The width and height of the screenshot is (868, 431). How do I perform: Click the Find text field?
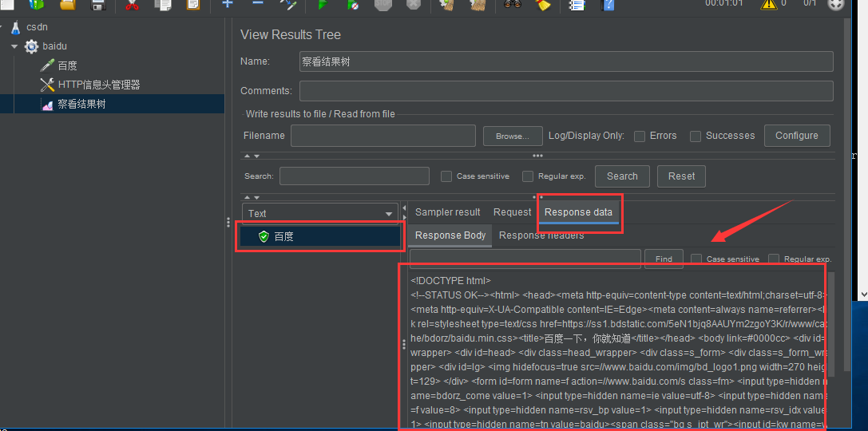click(525, 259)
